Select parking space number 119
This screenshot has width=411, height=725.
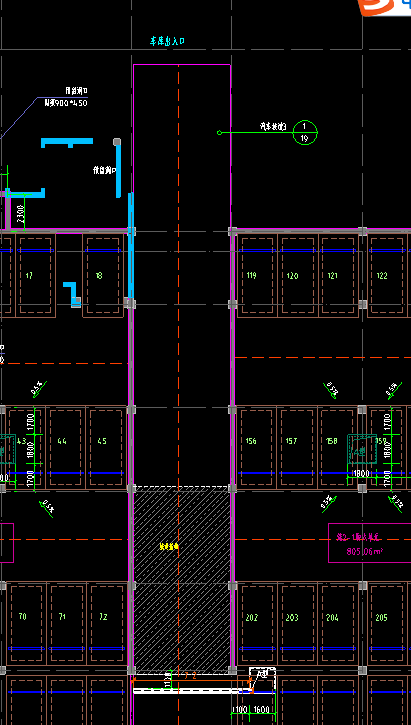pos(252,276)
